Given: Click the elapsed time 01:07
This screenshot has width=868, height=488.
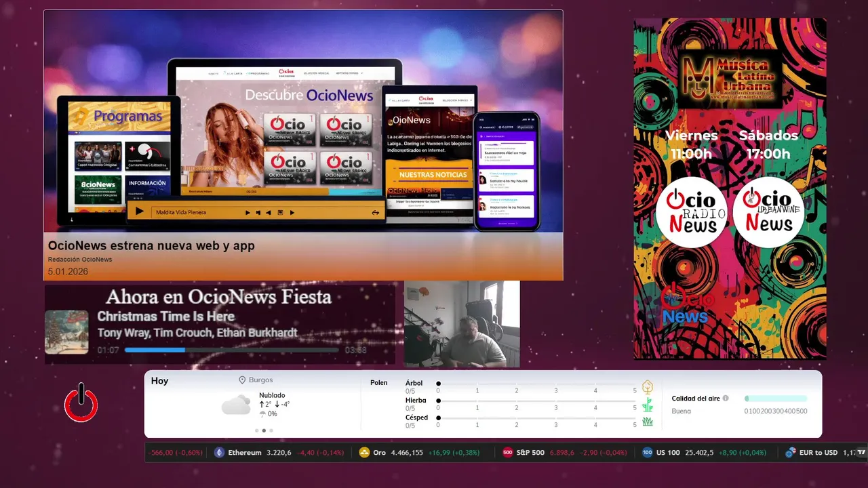Looking at the screenshot, I should (108, 350).
